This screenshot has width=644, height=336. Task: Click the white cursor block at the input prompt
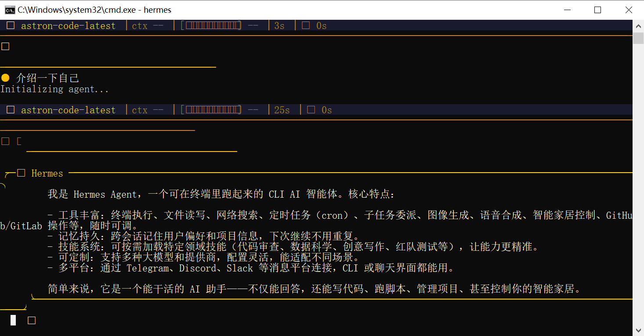(13, 321)
